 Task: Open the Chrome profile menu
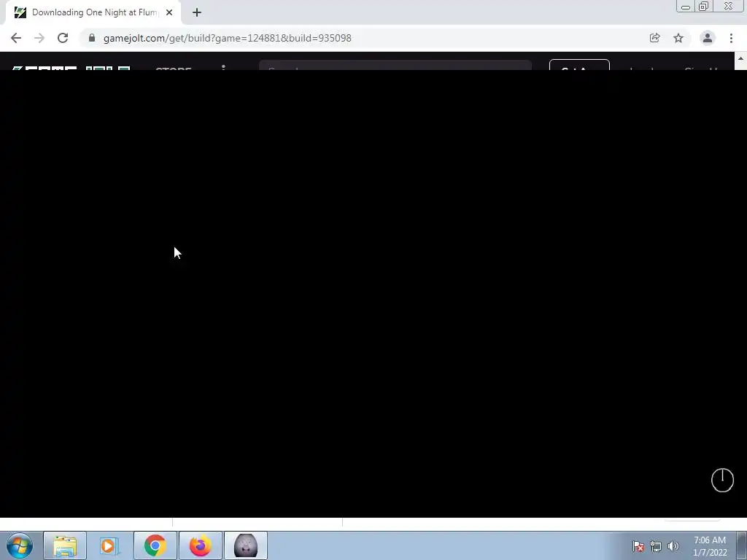coord(708,38)
